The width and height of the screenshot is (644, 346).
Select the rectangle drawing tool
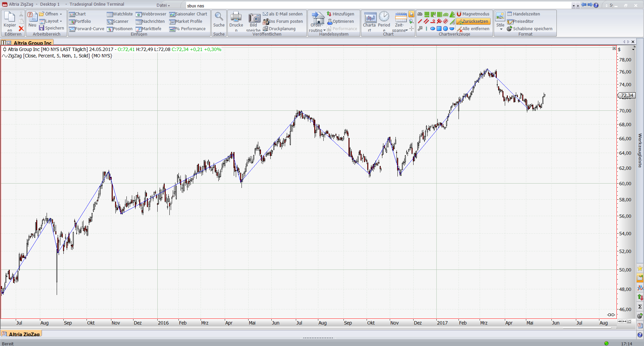pos(439,29)
